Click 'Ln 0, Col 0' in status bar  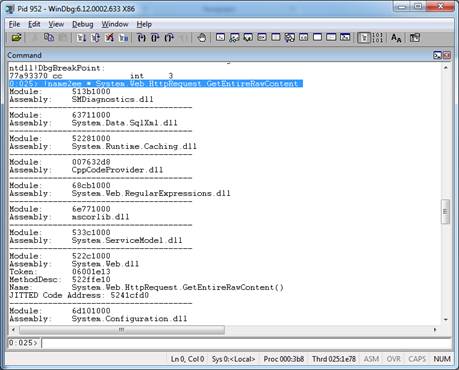pyautogui.click(x=187, y=359)
